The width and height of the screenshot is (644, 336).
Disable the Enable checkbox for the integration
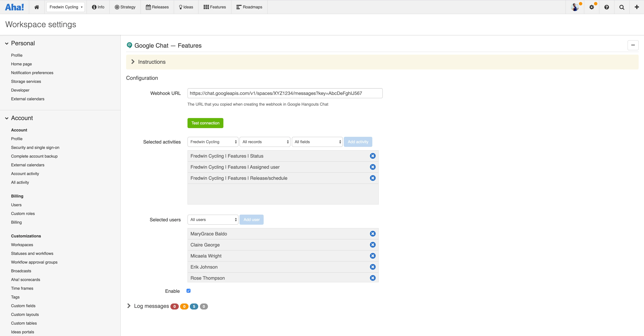[x=188, y=291]
